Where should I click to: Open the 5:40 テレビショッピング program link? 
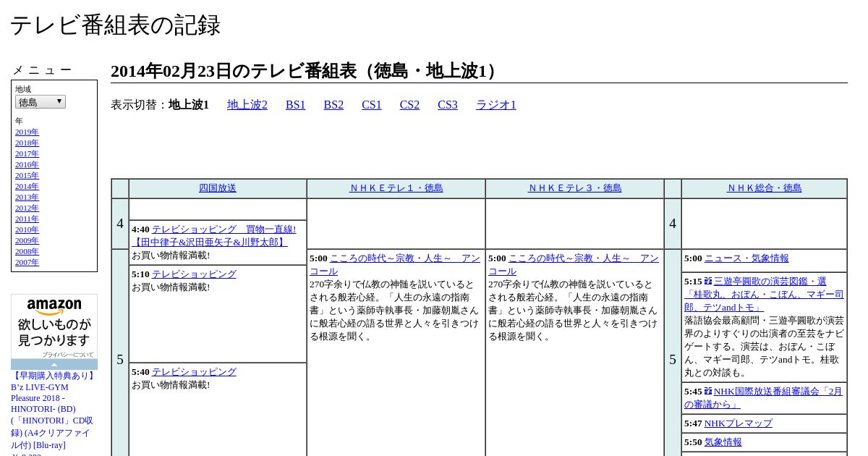194,372
